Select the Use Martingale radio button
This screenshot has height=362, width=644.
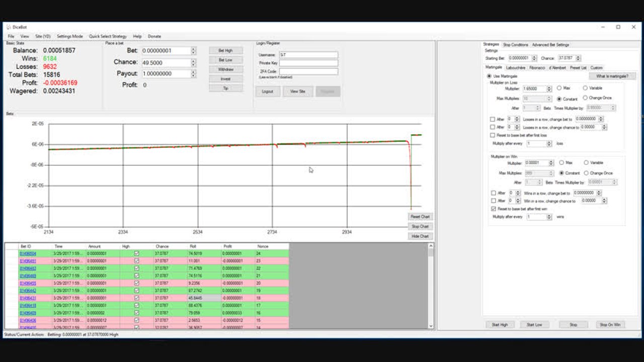point(489,76)
